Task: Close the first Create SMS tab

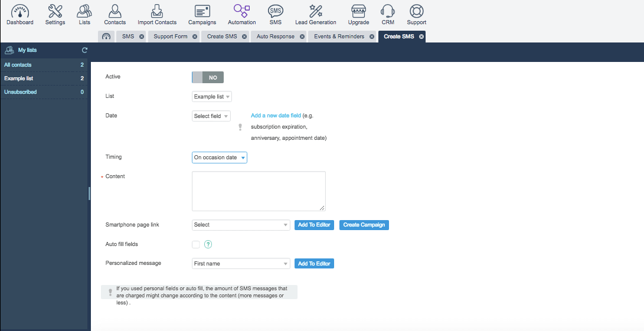Action: point(244,37)
